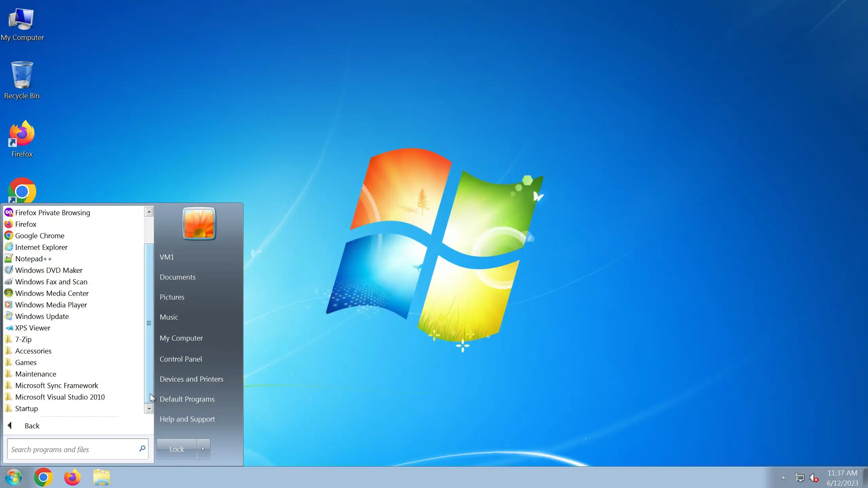
Task: Expand the Accessories folder
Action: pyautogui.click(x=33, y=351)
